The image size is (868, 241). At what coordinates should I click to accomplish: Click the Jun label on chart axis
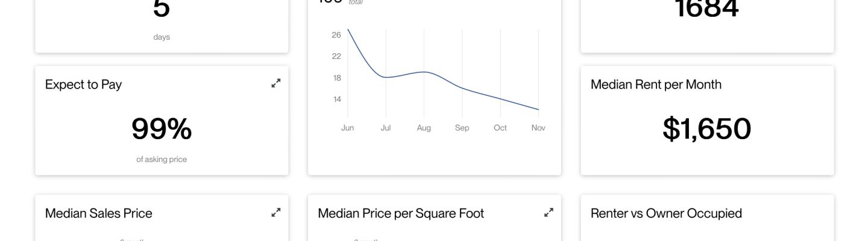(x=348, y=128)
